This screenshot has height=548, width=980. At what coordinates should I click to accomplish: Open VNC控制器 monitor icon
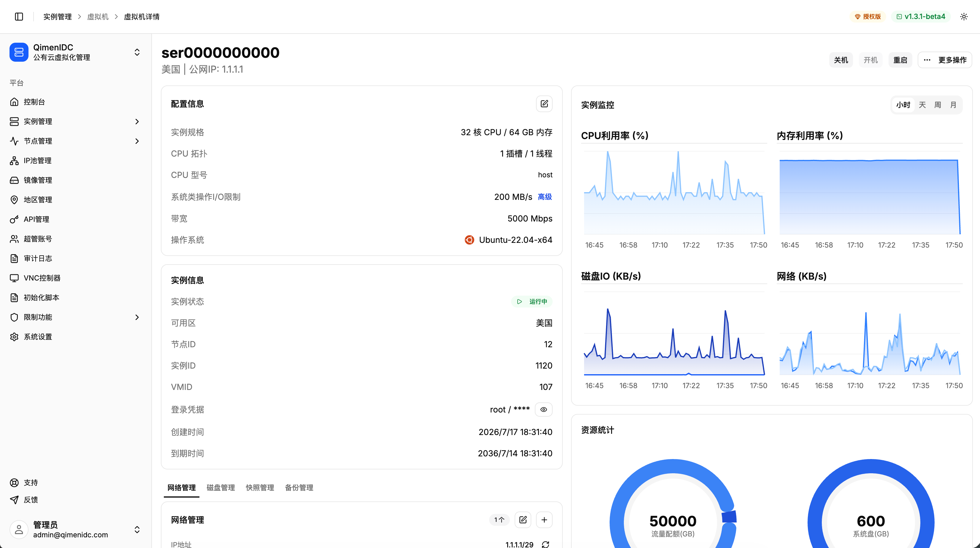coord(14,278)
